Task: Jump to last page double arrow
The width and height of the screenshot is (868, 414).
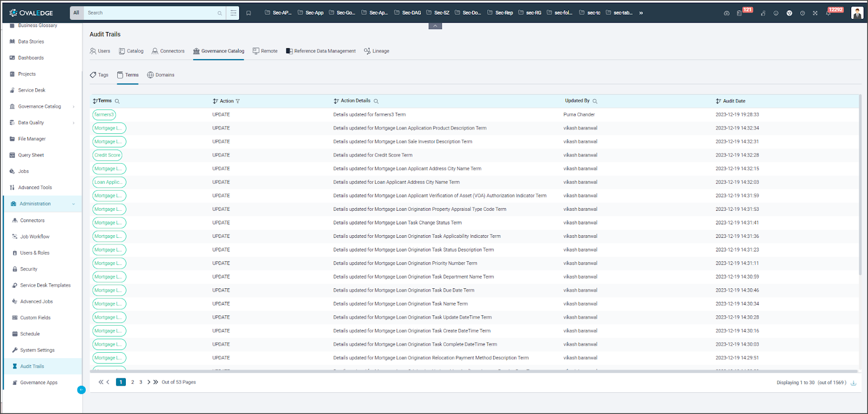Action: pos(156,382)
